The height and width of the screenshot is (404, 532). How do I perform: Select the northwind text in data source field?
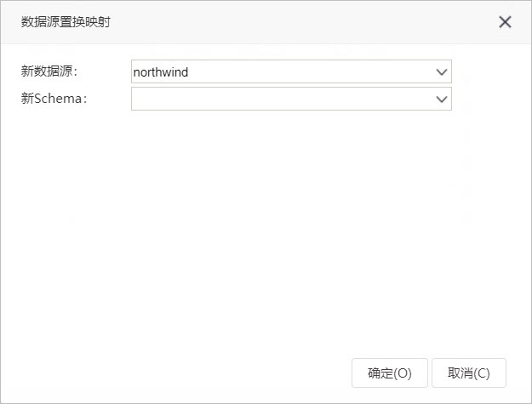[161, 72]
